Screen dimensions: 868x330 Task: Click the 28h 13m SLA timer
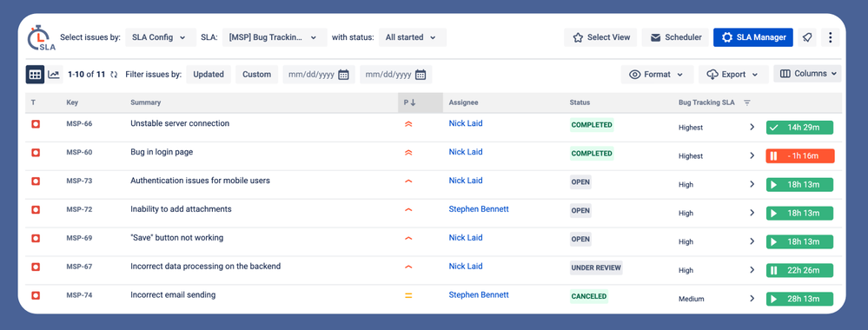coord(800,299)
